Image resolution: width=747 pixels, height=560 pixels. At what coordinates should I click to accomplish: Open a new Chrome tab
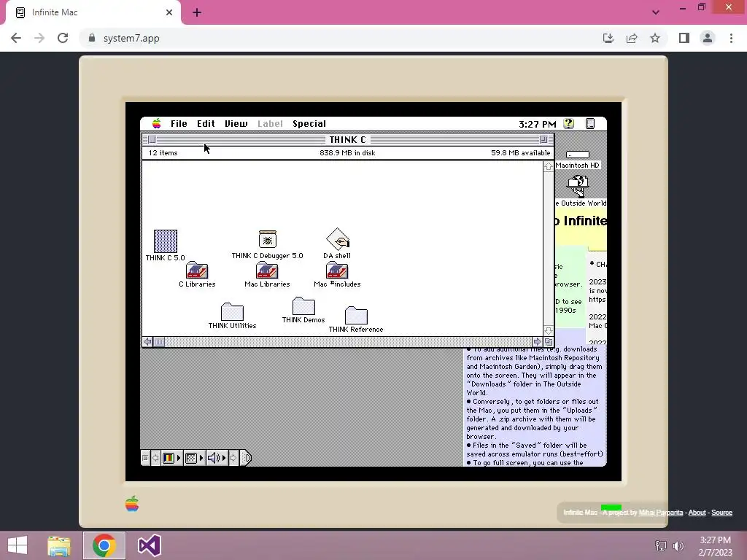(x=197, y=12)
